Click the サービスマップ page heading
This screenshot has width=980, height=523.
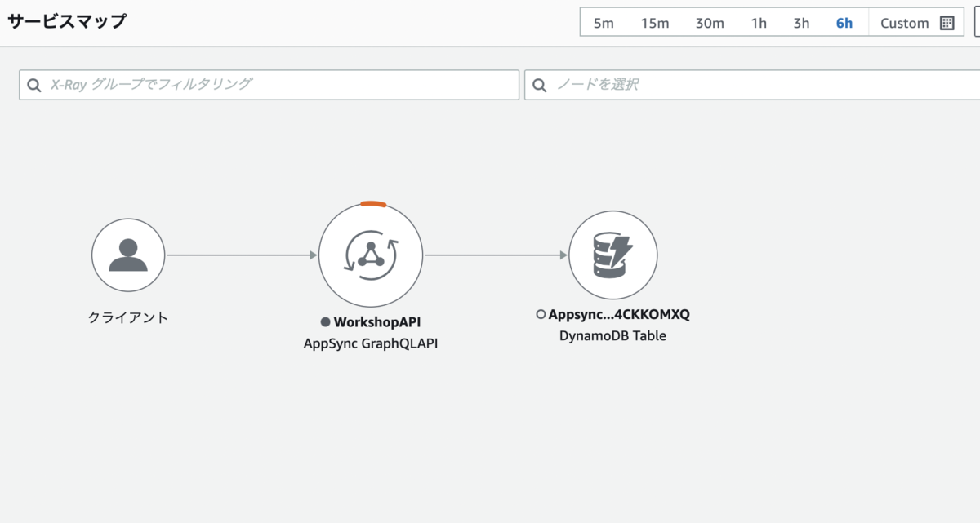tap(67, 21)
